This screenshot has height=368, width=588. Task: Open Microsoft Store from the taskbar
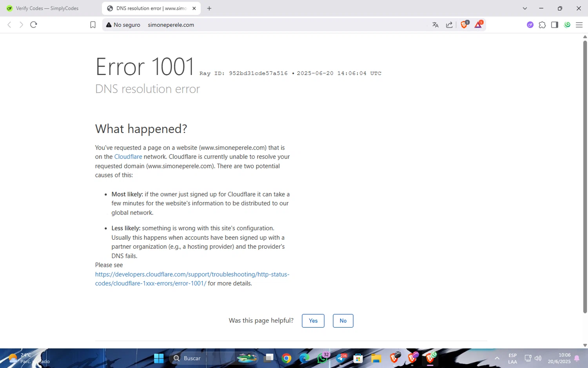pyautogui.click(x=358, y=358)
